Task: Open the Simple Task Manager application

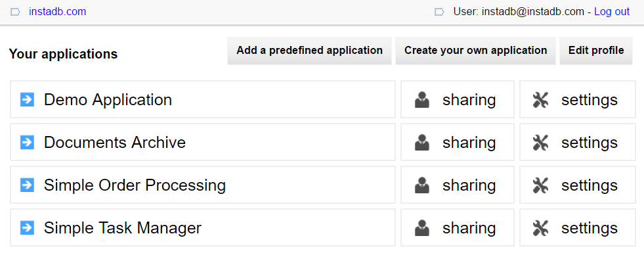Action: coord(203,227)
